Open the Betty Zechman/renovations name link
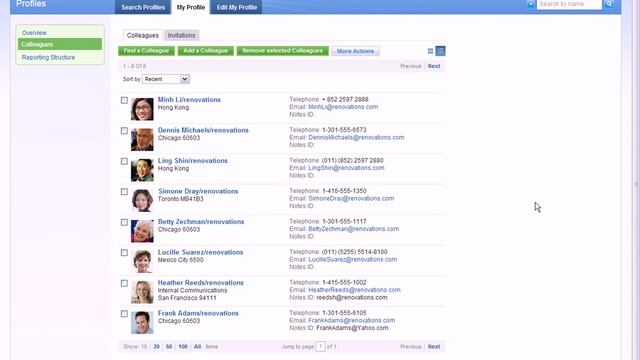 201,222
